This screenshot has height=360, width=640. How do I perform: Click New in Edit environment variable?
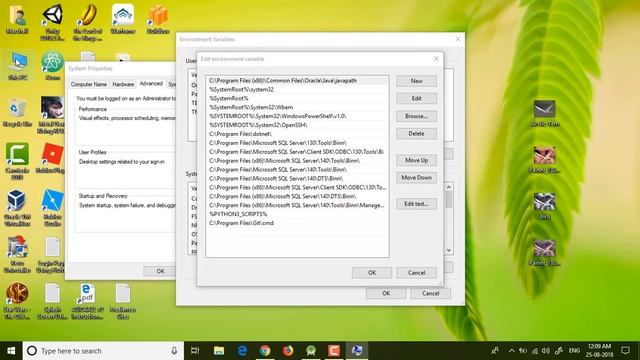tap(416, 81)
